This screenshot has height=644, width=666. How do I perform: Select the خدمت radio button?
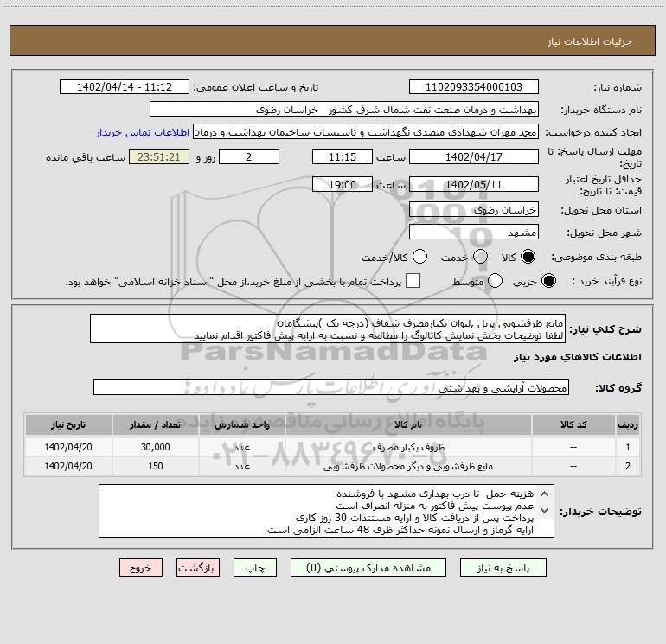click(x=480, y=257)
